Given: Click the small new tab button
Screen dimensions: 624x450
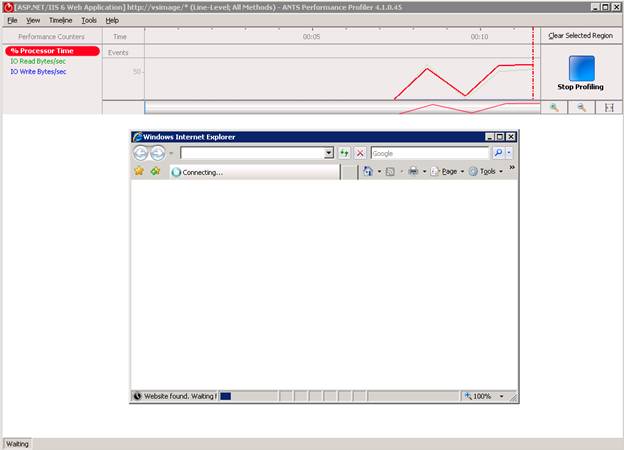Looking at the screenshot, I should (349, 172).
